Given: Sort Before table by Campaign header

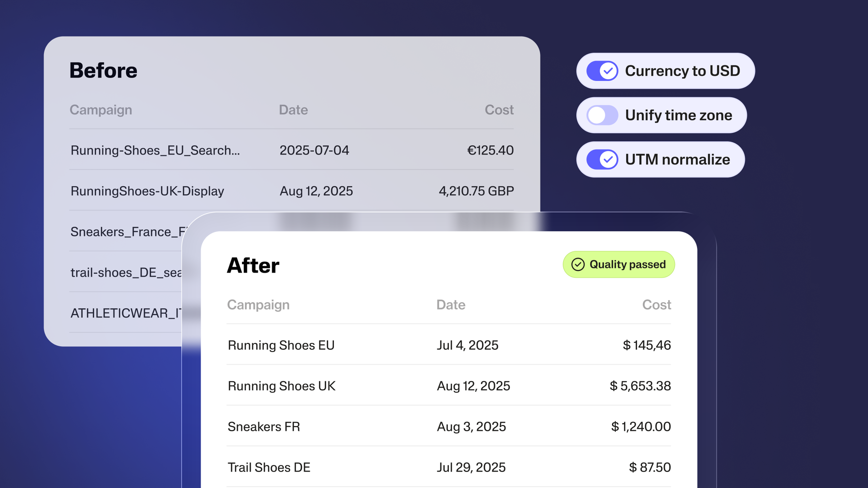Looking at the screenshot, I should [101, 110].
